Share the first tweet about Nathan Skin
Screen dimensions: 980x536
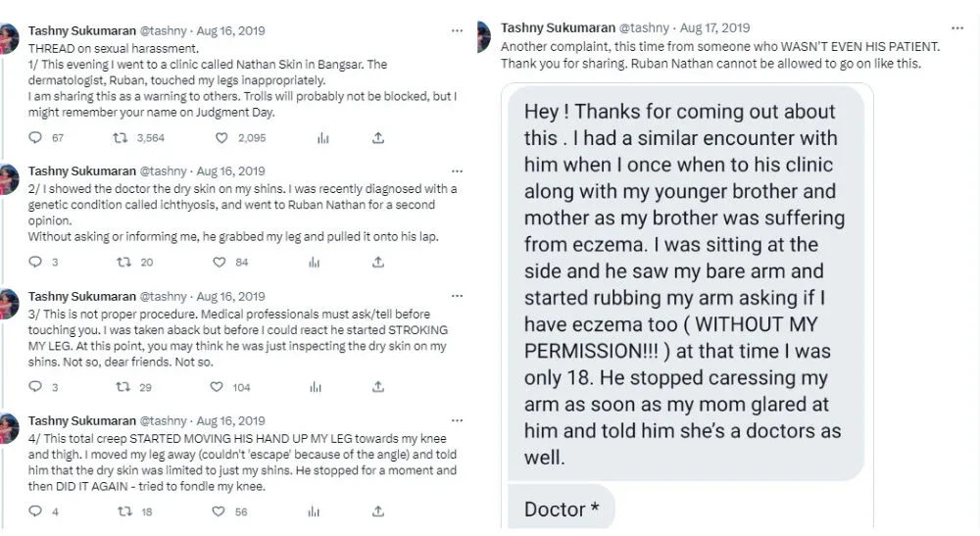(x=378, y=138)
